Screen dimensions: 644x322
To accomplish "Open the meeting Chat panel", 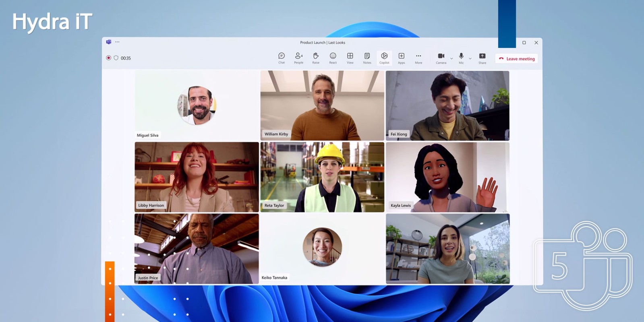I will click(282, 58).
